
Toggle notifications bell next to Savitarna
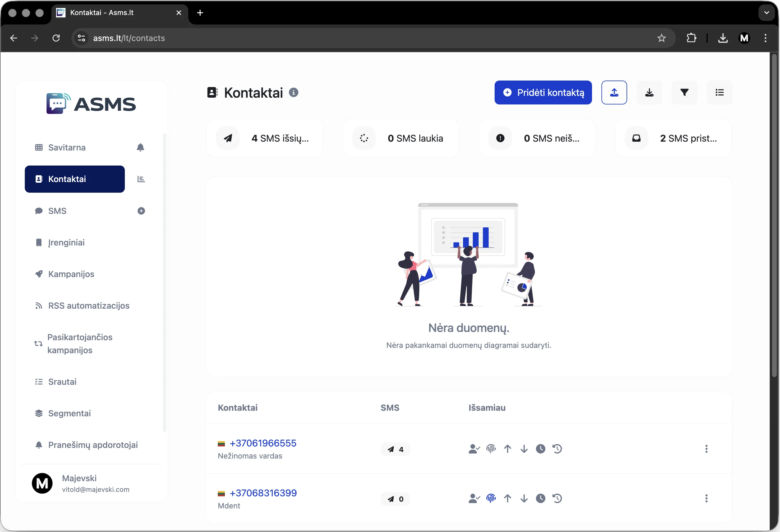pyautogui.click(x=140, y=147)
